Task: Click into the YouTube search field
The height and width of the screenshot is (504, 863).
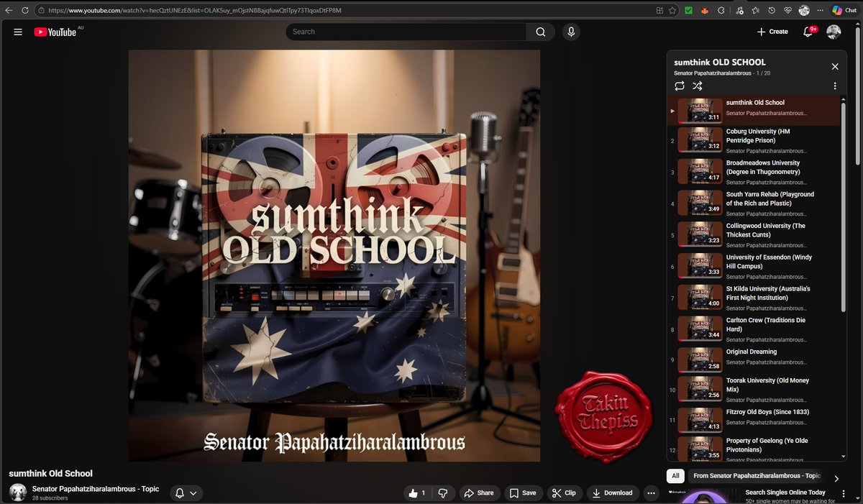Action: (406, 32)
